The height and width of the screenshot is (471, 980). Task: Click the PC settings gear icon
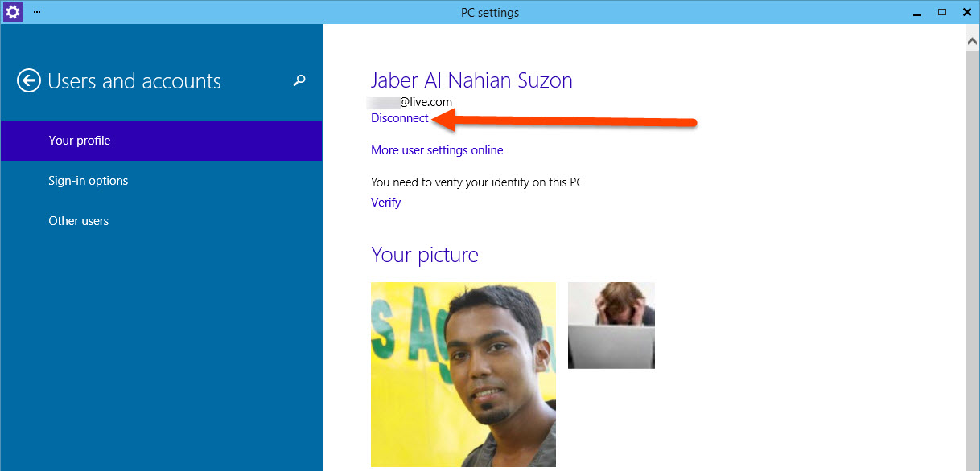12,12
